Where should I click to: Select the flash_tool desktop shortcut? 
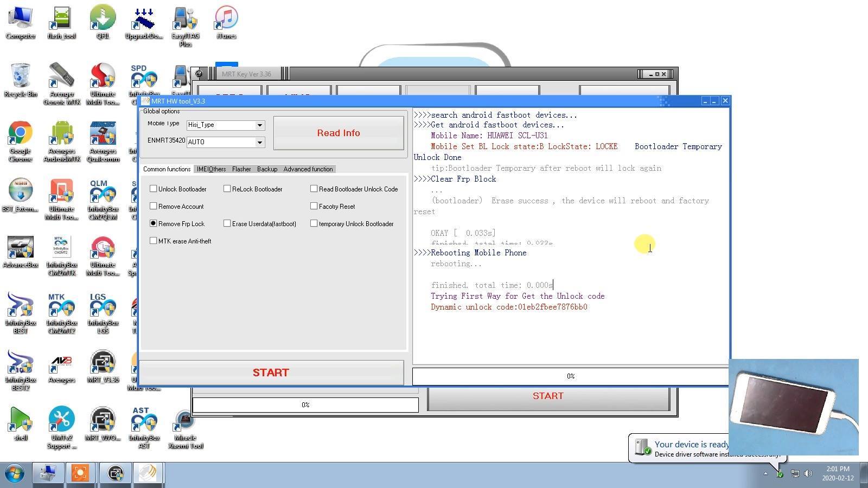(x=61, y=22)
